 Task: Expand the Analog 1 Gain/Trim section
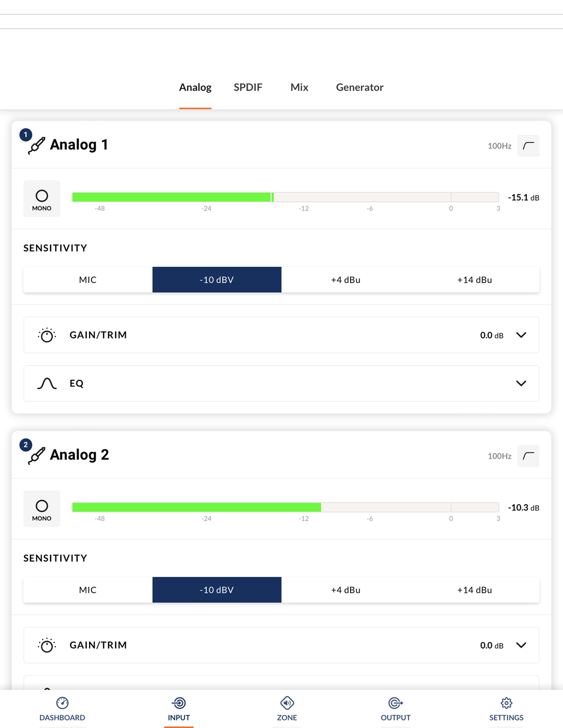(x=521, y=335)
